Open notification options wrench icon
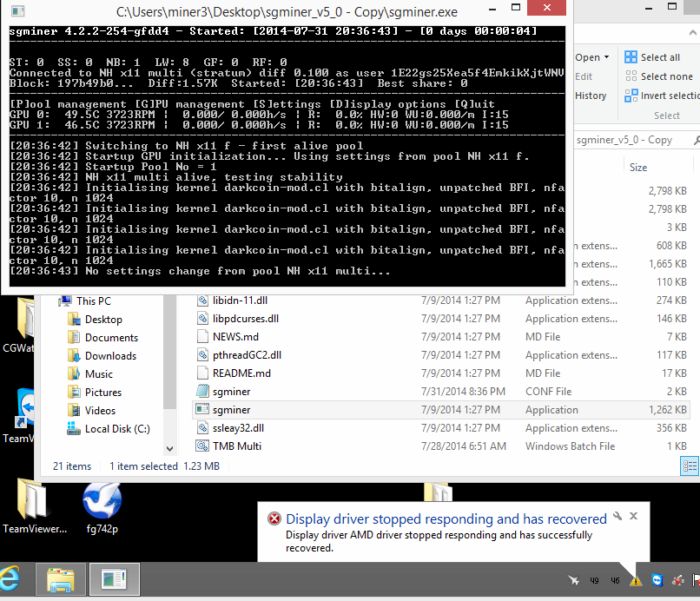The height and width of the screenshot is (601, 700). click(x=617, y=516)
